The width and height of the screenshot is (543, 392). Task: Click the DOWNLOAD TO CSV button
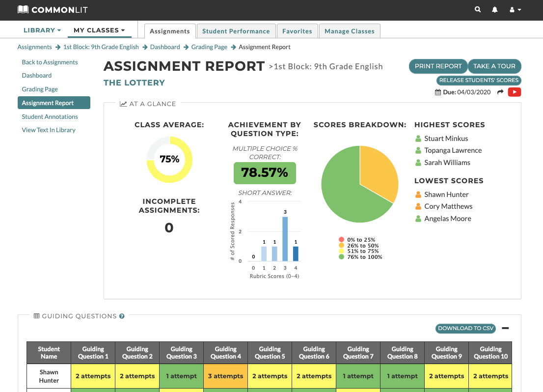pos(465,328)
